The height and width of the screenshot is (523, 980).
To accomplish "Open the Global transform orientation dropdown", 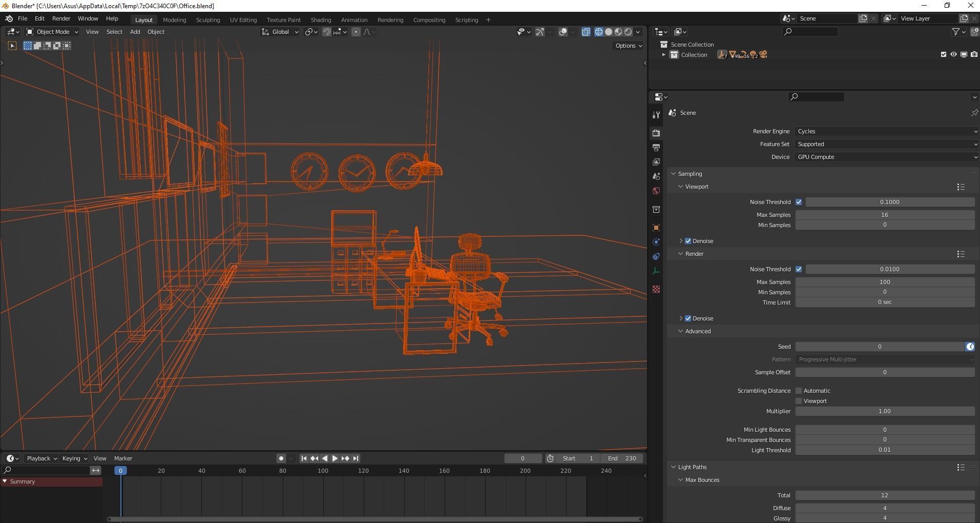I will pyautogui.click(x=280, y=32).
